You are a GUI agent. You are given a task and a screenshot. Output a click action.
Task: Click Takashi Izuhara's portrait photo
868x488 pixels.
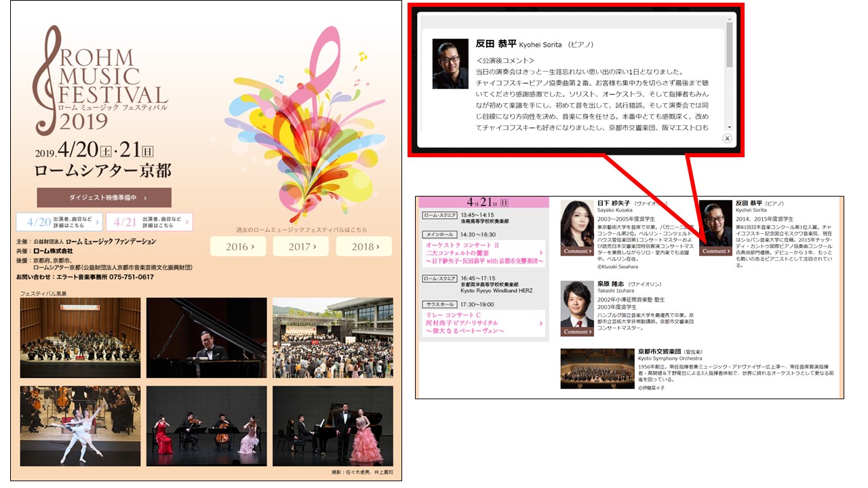click(x=577, y=304)
